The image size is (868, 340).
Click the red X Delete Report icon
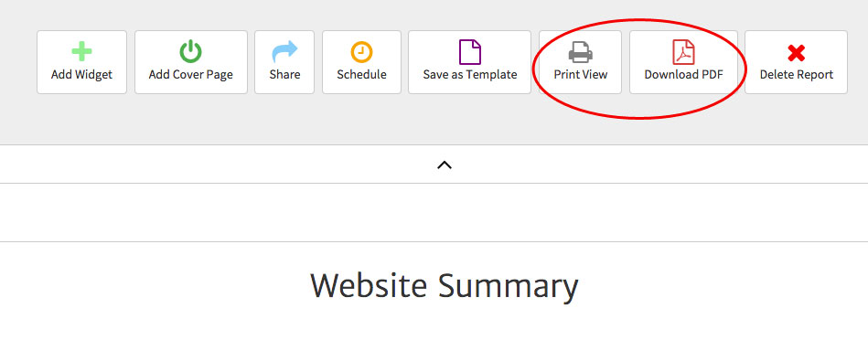[796, 53]
